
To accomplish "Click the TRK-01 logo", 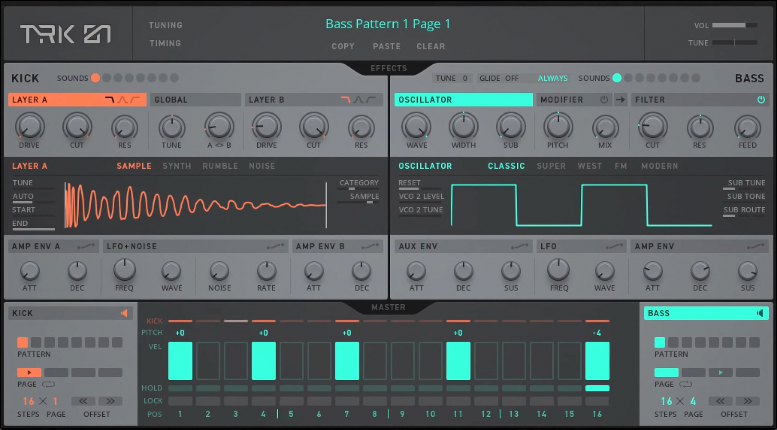I will point(65,34).
